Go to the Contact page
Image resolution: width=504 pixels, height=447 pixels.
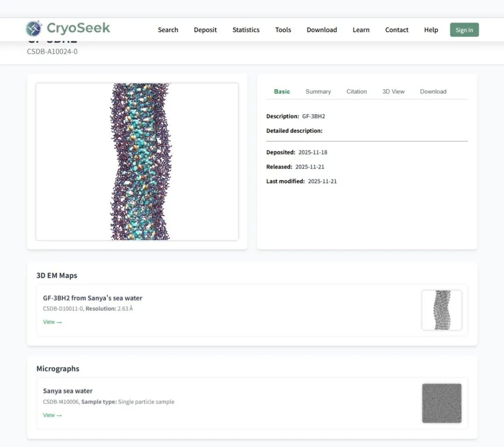coord(397,30)
